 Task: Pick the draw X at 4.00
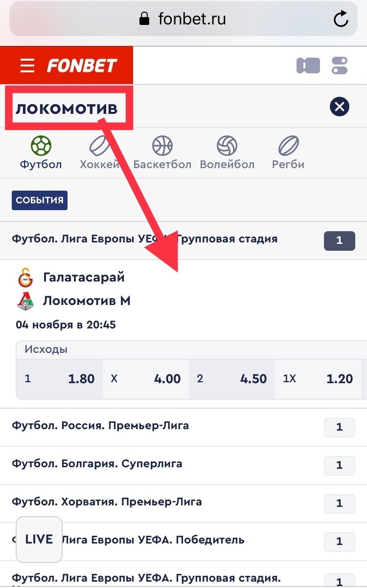(146, 379)
